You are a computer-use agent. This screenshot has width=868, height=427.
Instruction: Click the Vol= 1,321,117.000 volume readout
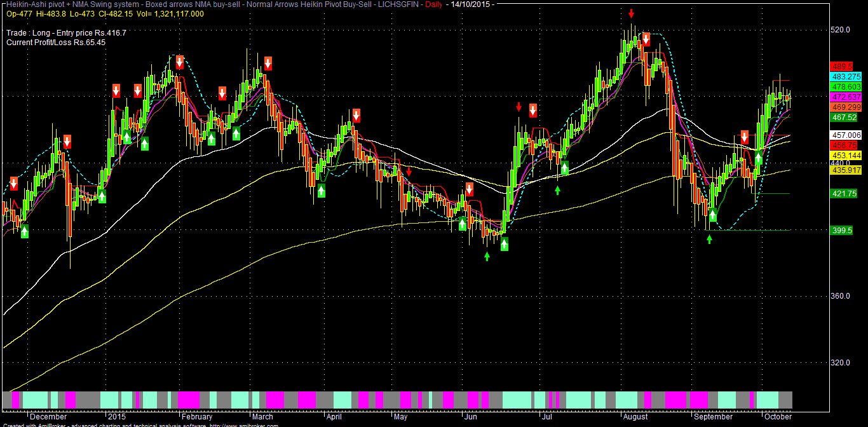pos(170,13)
